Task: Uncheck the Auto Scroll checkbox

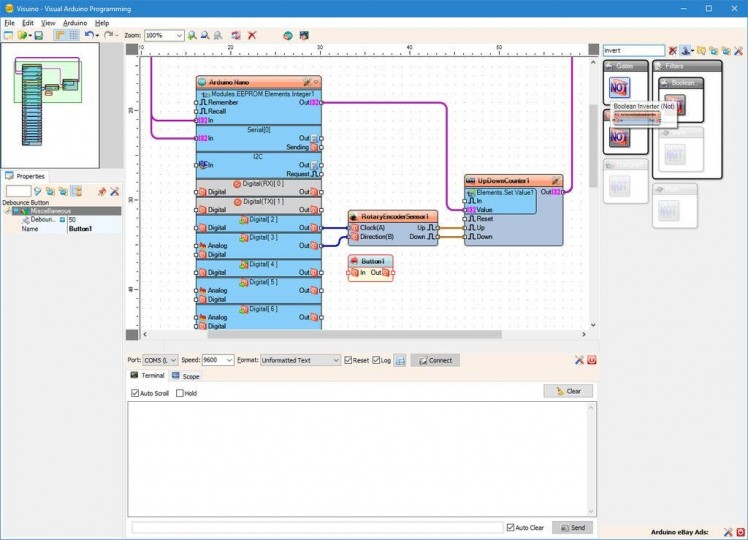Action: click(x=135, y=393)
